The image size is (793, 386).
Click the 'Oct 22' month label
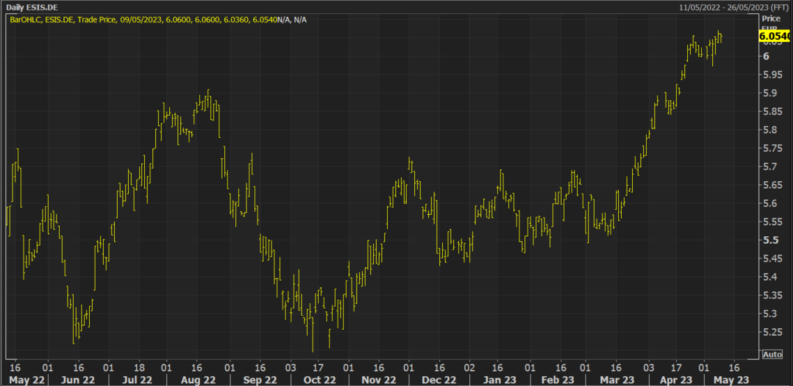click(x=320, y=379)
